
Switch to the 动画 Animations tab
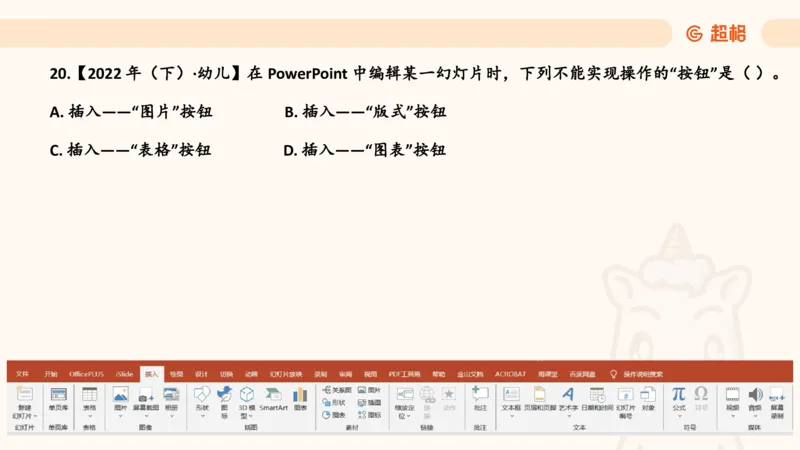(251, 374)
